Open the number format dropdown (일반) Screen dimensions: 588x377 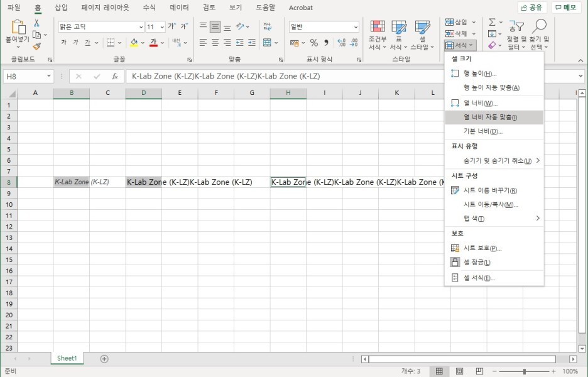[x=356, y=27]
